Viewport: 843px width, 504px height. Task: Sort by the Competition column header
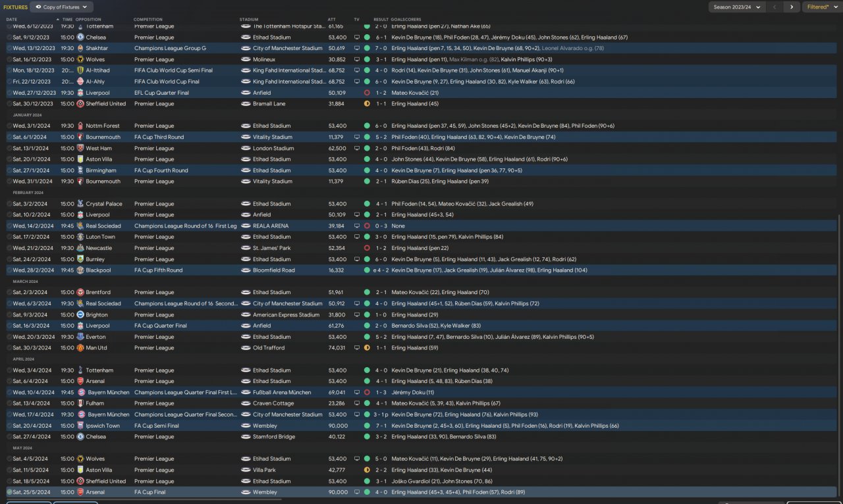(148, 20)
